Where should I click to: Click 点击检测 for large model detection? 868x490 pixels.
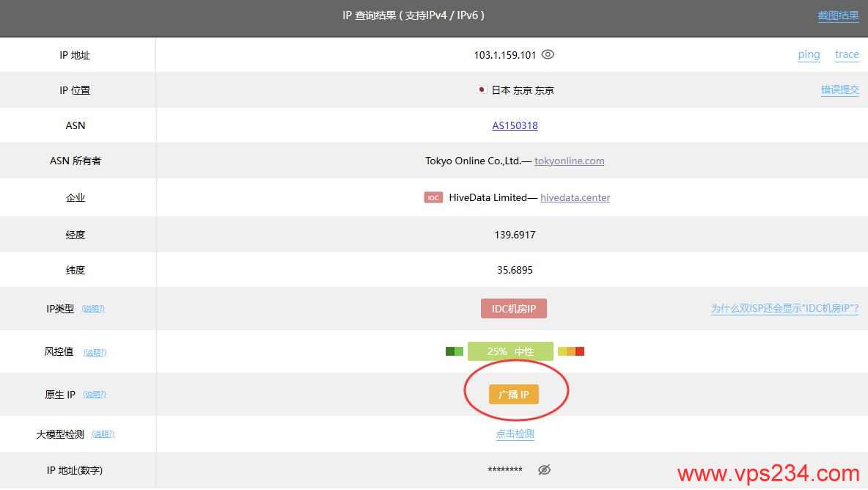click(515, 434)
